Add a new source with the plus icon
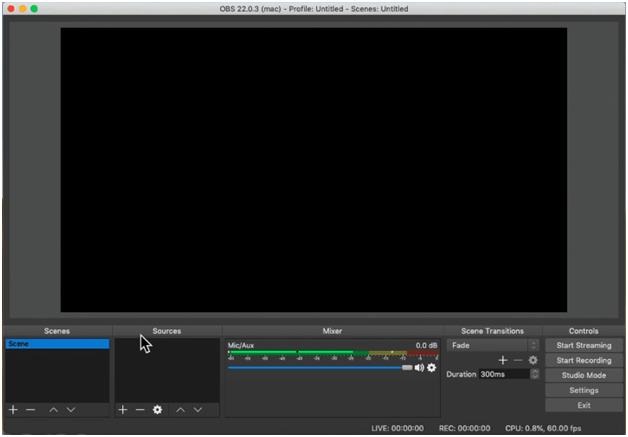The image size is (628, 437). coord(123,410)
